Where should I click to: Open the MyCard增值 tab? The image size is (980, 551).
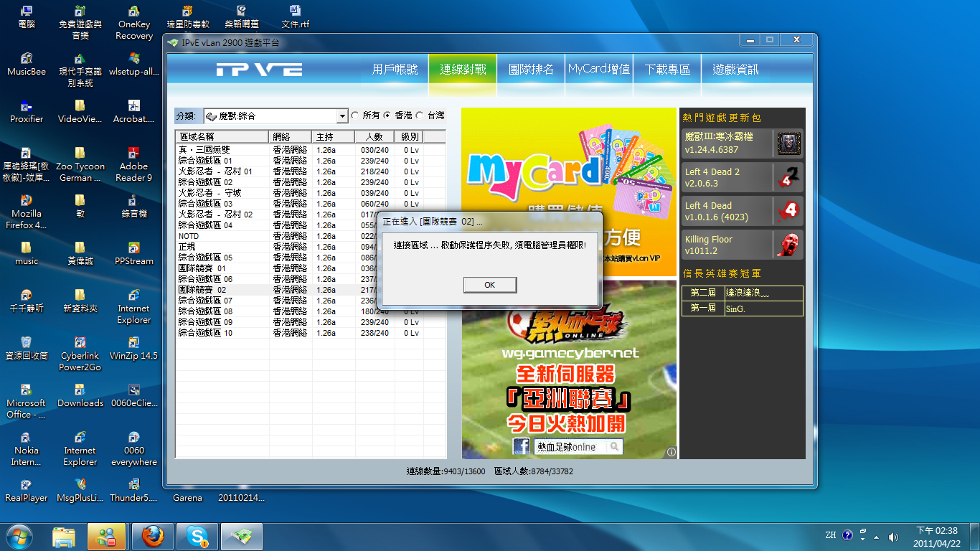pos(599,70)
